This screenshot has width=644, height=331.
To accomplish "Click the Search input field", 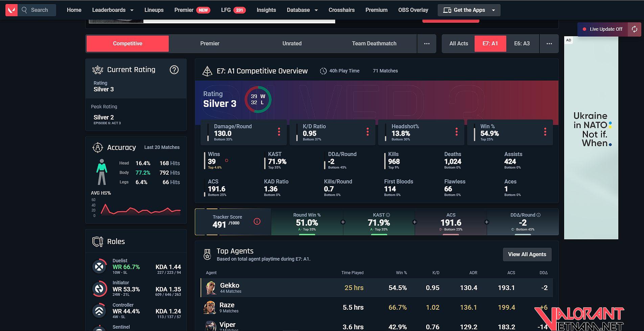I will (37, 10).
